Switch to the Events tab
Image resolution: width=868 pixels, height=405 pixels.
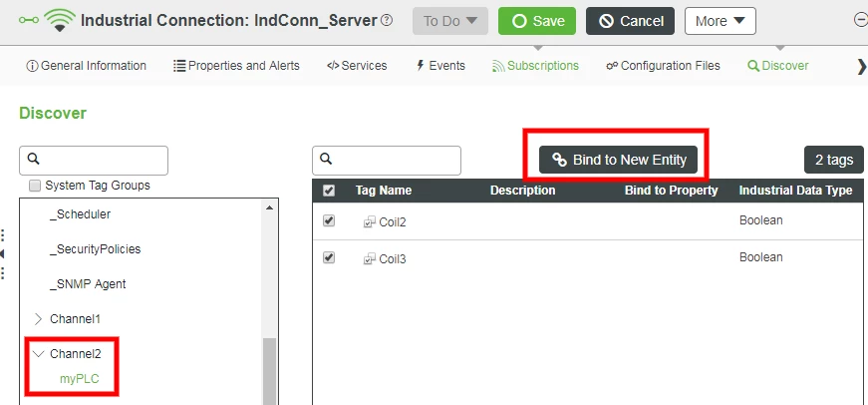(441, 66)
